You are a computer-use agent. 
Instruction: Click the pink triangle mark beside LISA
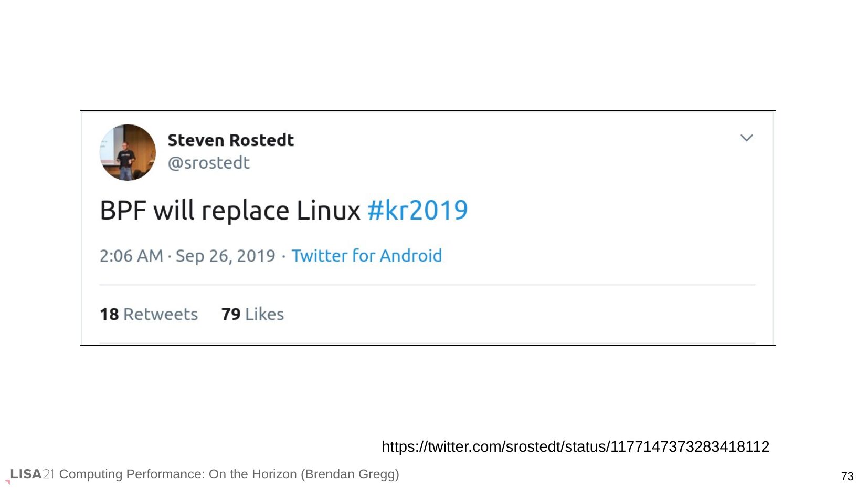(x=7, y=481)
